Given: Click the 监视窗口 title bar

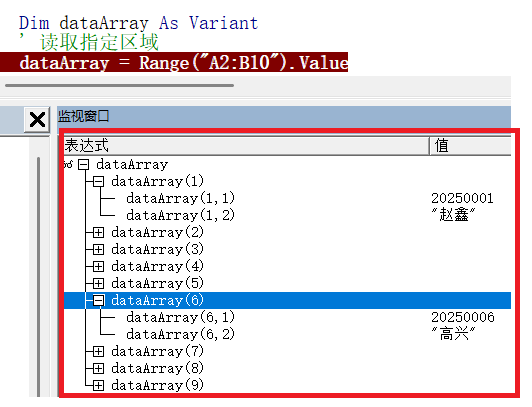Looking at the screenshot, I should point(284,116).
